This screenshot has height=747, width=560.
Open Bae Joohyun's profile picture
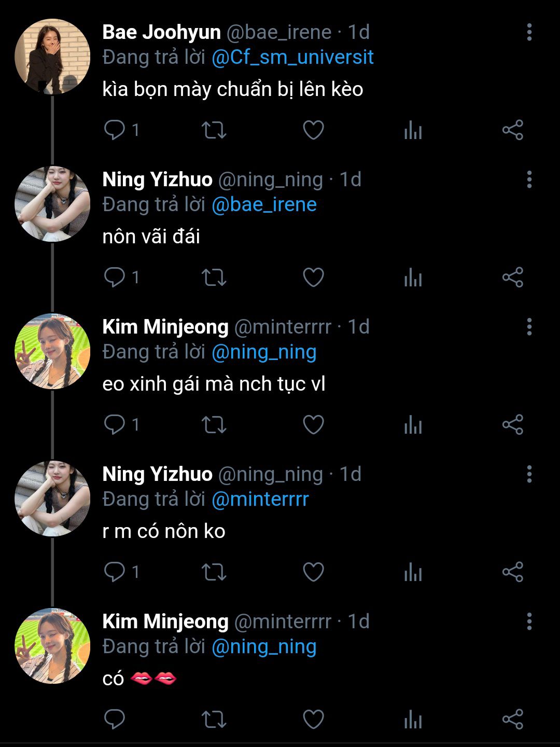click(52, 57)
